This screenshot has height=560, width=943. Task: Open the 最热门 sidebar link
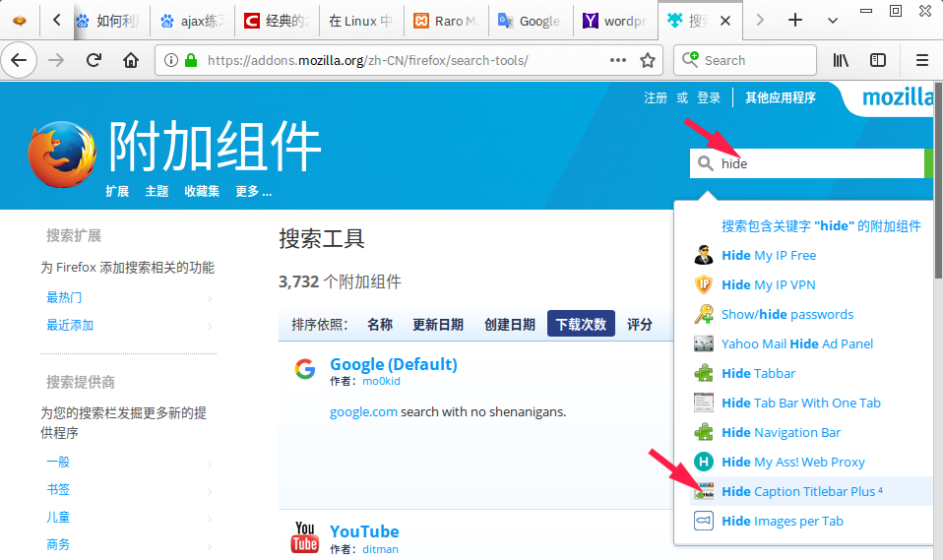coord(64,297)
